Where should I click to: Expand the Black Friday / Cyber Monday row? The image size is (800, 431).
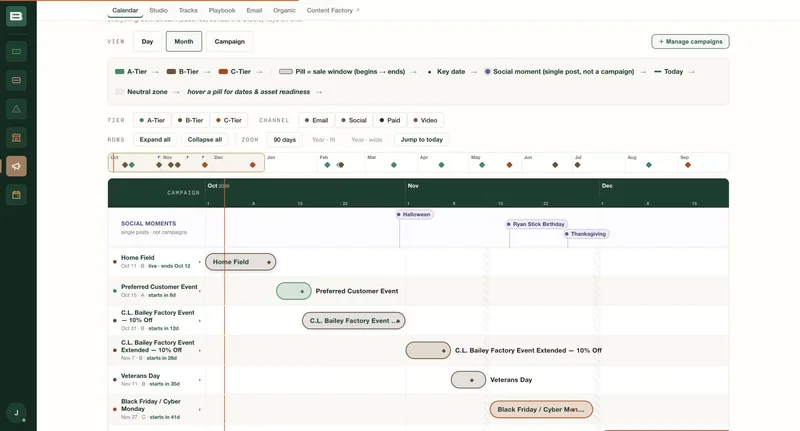coord(199,410)
